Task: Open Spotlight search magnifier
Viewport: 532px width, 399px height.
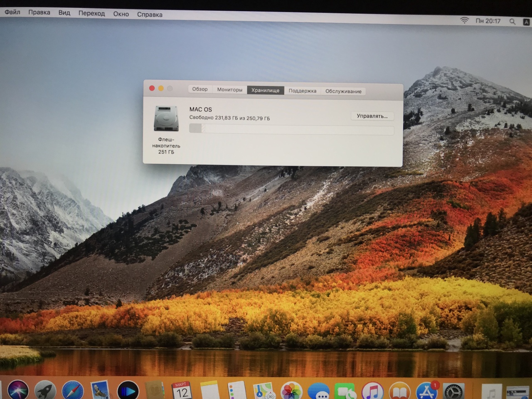Action: click(512, 22)
